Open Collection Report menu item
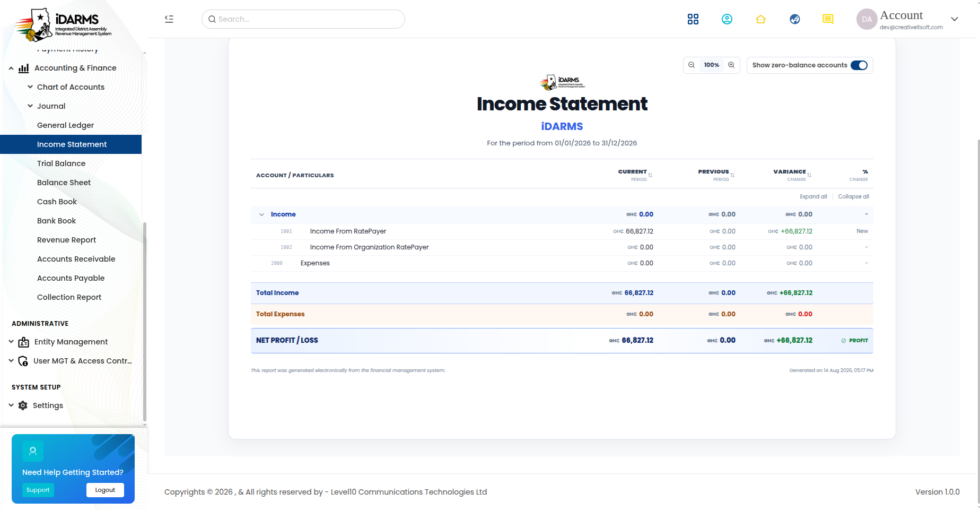Image resolution: width=980 pixels, height=510 pixels. 71,297
